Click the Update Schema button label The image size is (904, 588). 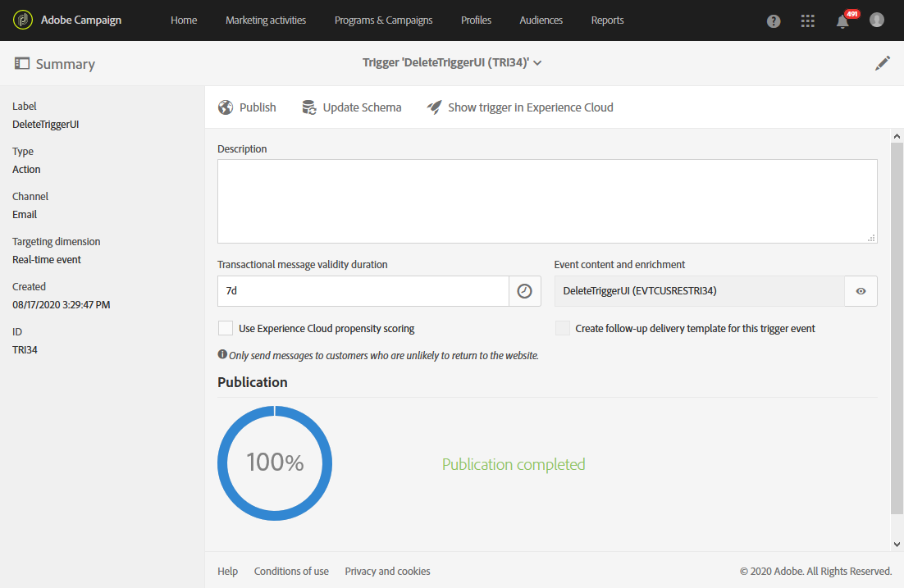pyautogui.click(x=362, y=107)
